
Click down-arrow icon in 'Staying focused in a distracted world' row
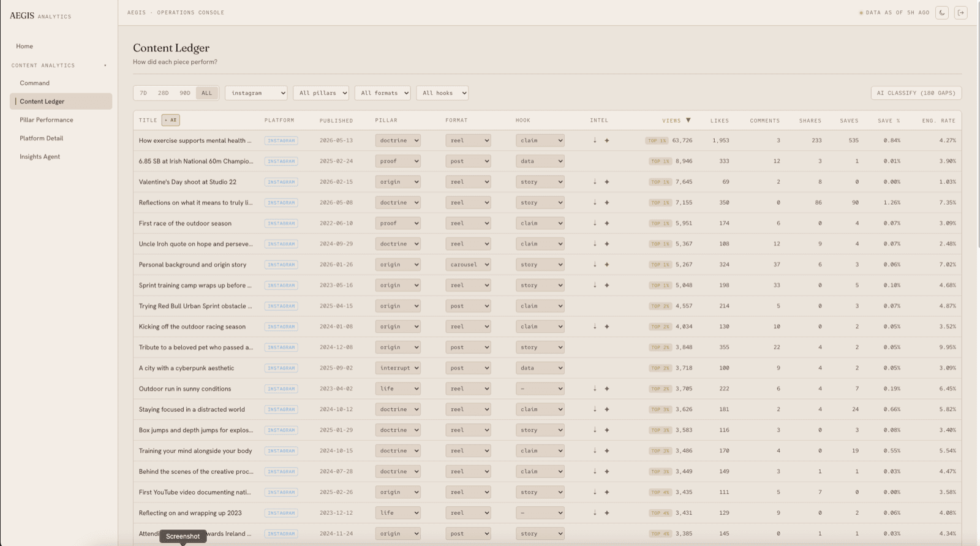click(x=595, y=409)
